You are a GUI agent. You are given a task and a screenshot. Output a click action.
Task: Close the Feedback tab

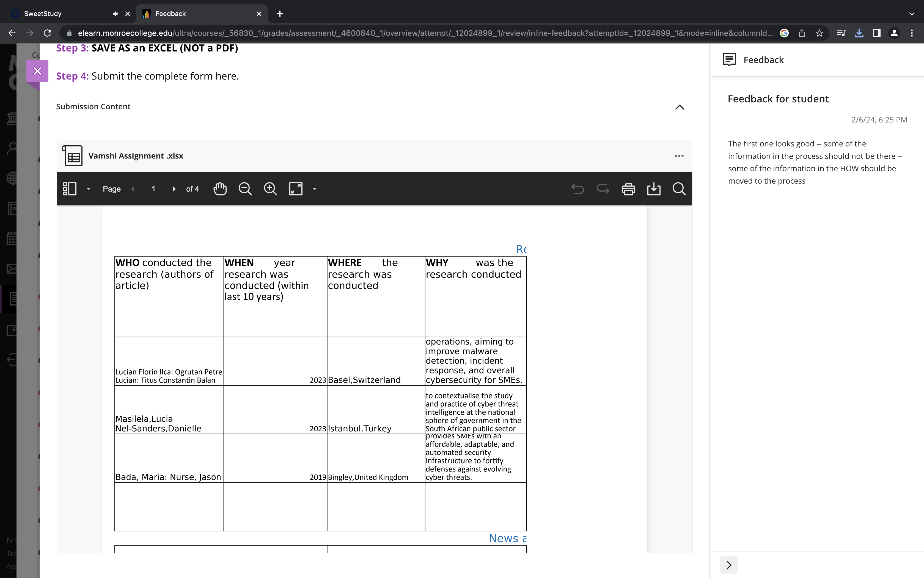[x=259, y=14]
